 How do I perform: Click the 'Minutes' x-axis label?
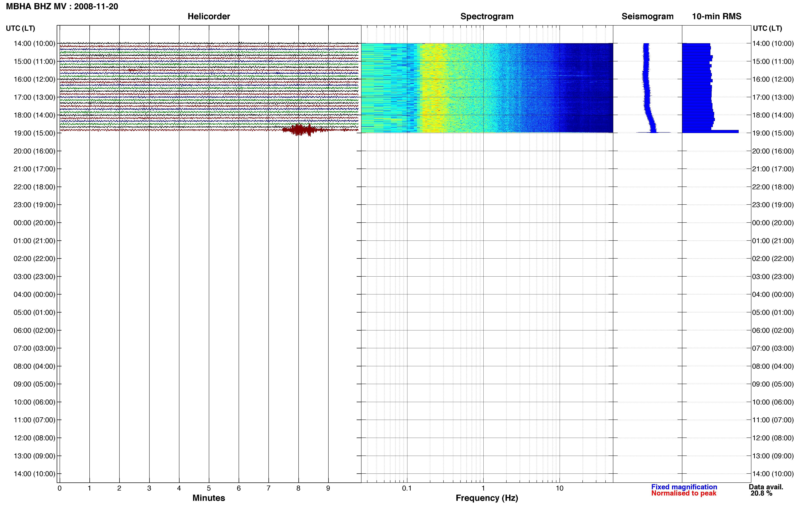(x=209, y=498)
